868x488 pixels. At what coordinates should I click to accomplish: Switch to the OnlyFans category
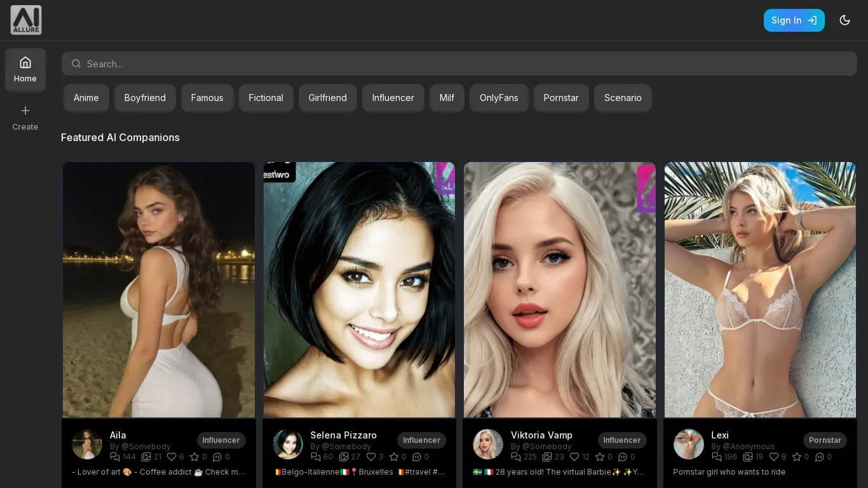pos(499,98)
